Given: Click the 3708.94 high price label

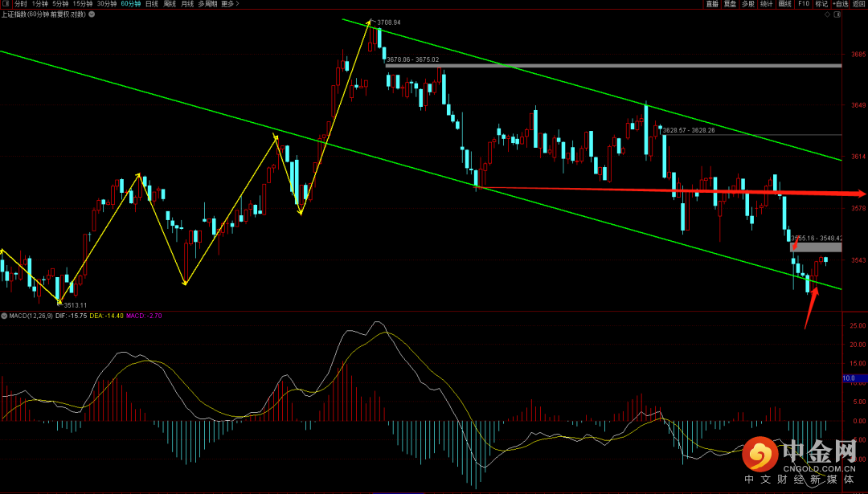Looking at the screenshot, I should (x=389, y=22).
